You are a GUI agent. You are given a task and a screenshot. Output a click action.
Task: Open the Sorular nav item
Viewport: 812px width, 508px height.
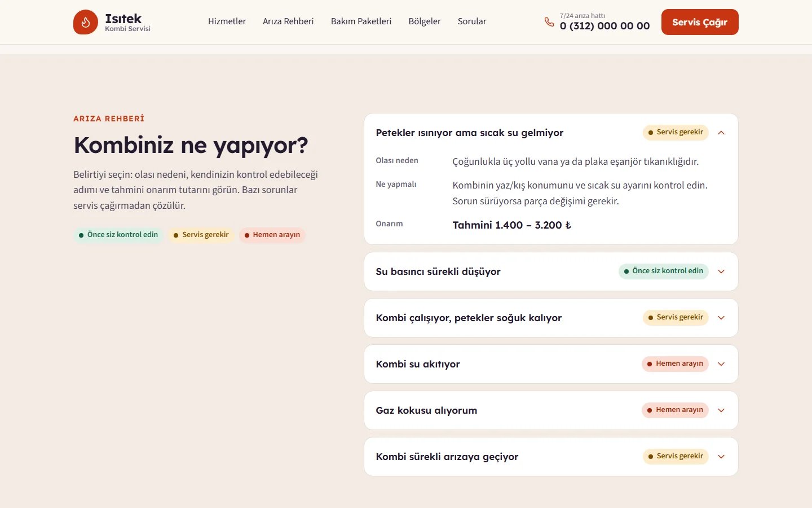pyautogui.click(x=472, y=21)
